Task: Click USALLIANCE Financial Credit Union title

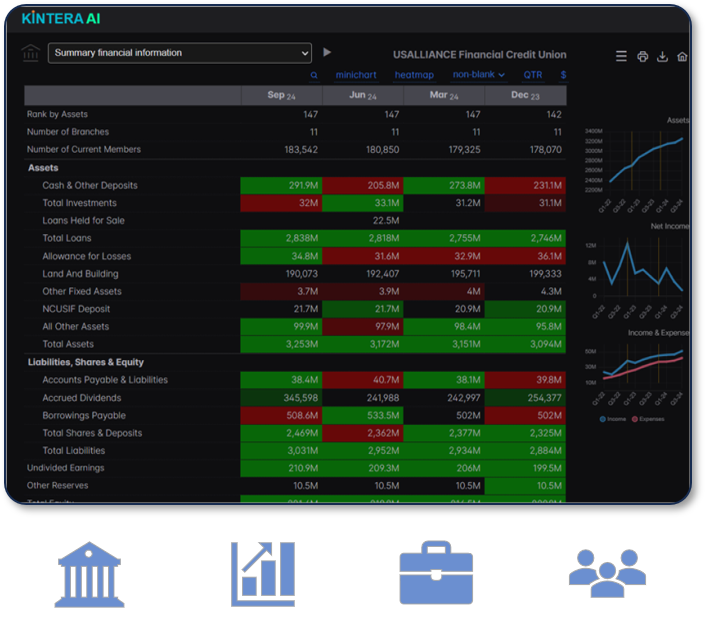Action: tap(479, 55)
